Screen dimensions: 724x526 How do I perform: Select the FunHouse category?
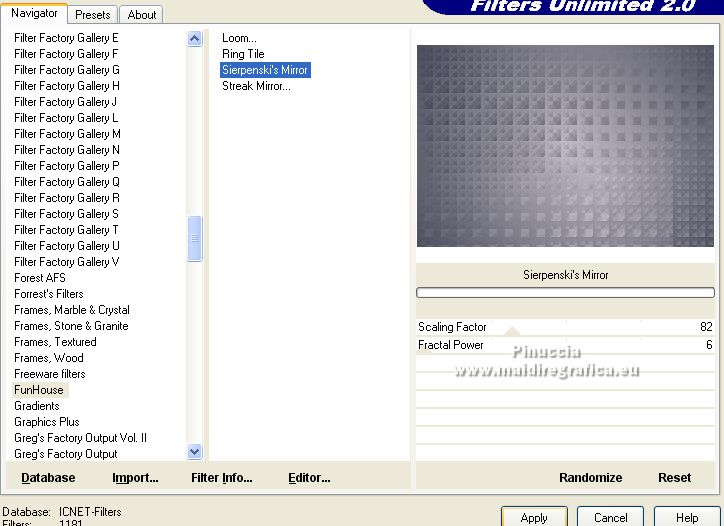pos(39,390)
